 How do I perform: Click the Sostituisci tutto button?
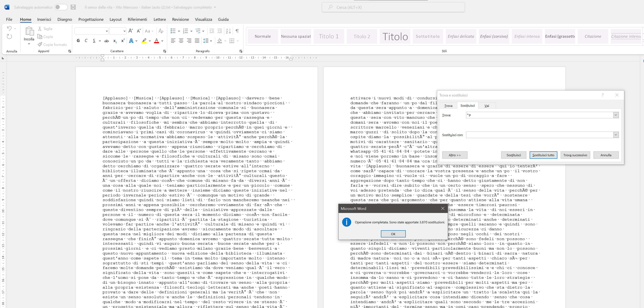click(x=543, y=155)
